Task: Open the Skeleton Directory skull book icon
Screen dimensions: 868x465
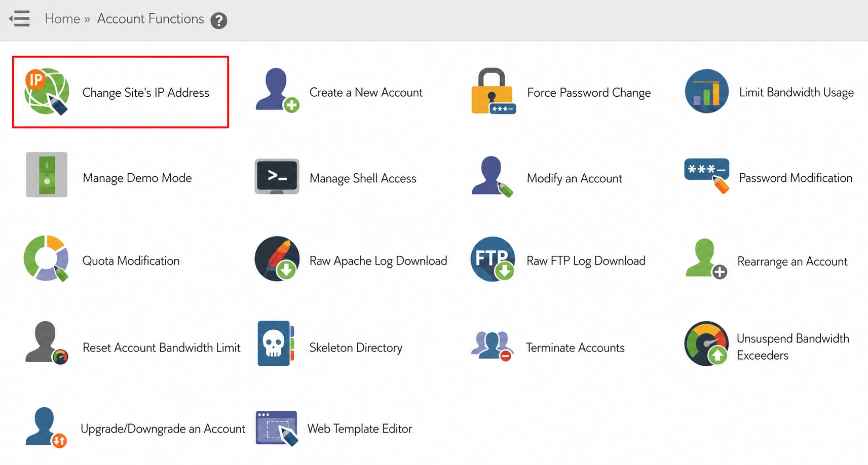Action: point(276,343)
